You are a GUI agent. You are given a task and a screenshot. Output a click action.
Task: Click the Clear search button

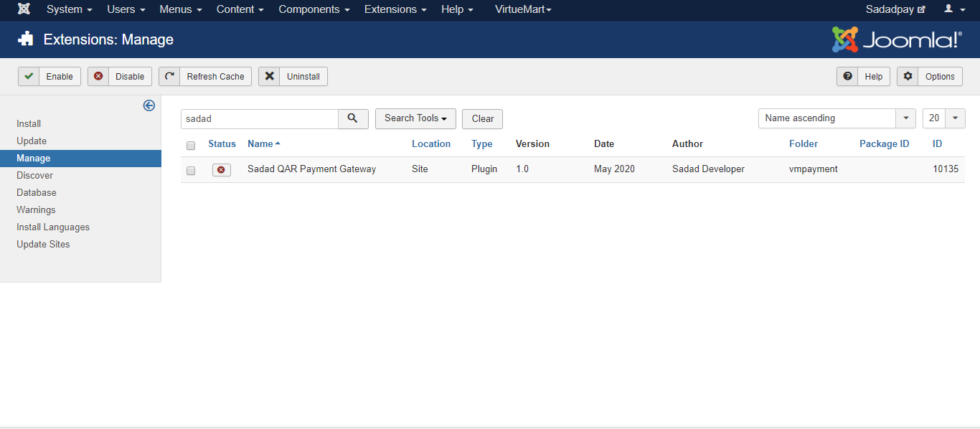482,119
